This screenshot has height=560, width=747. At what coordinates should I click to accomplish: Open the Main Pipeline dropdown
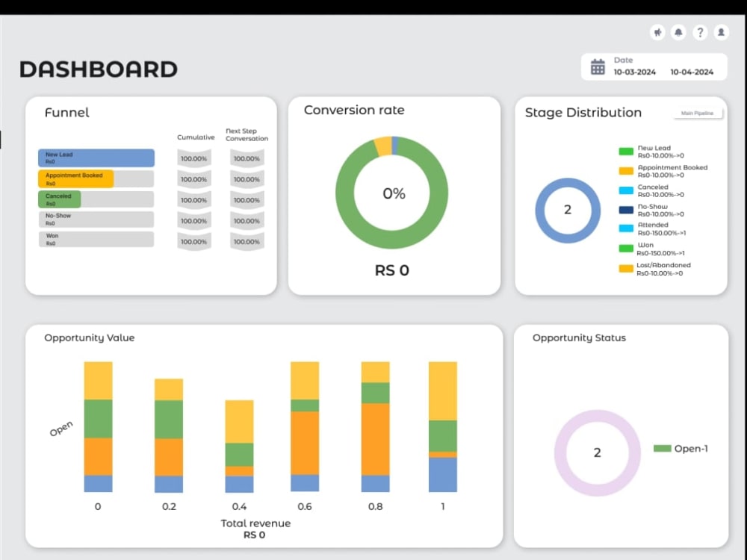tap(698, 113)
